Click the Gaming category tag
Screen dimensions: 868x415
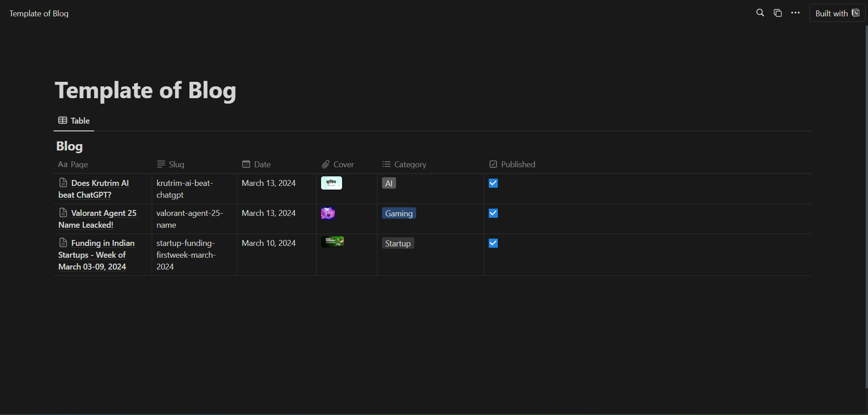click(399, 213)
